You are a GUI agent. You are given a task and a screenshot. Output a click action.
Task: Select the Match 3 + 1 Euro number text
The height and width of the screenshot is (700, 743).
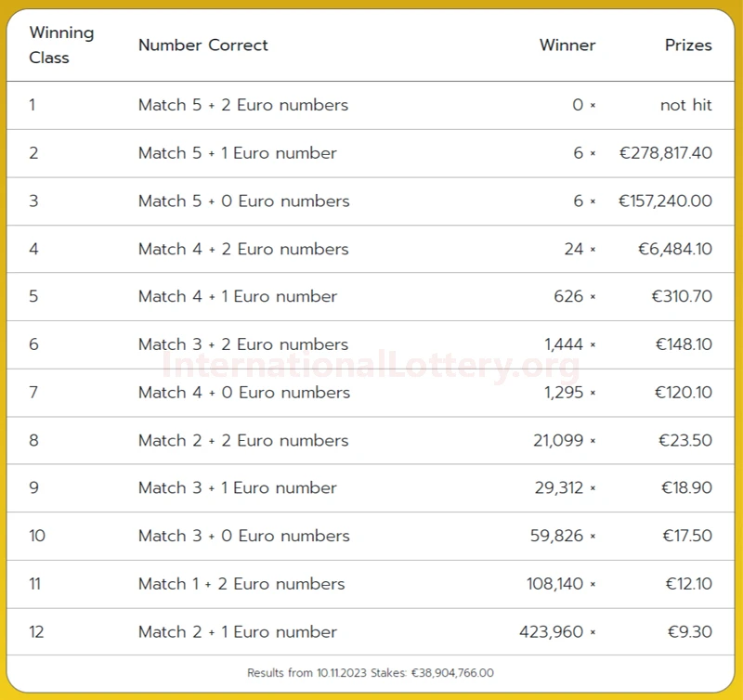click(238, 487)
